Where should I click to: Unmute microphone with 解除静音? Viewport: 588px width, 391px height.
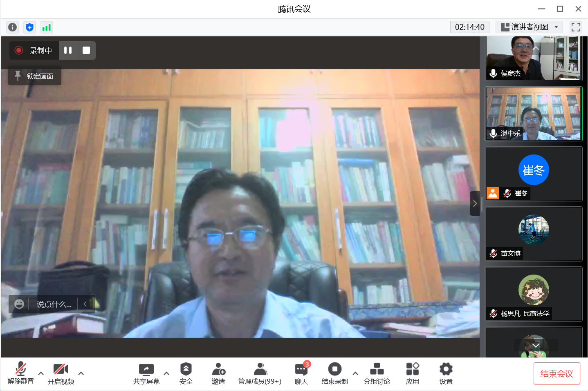(21, 373)
